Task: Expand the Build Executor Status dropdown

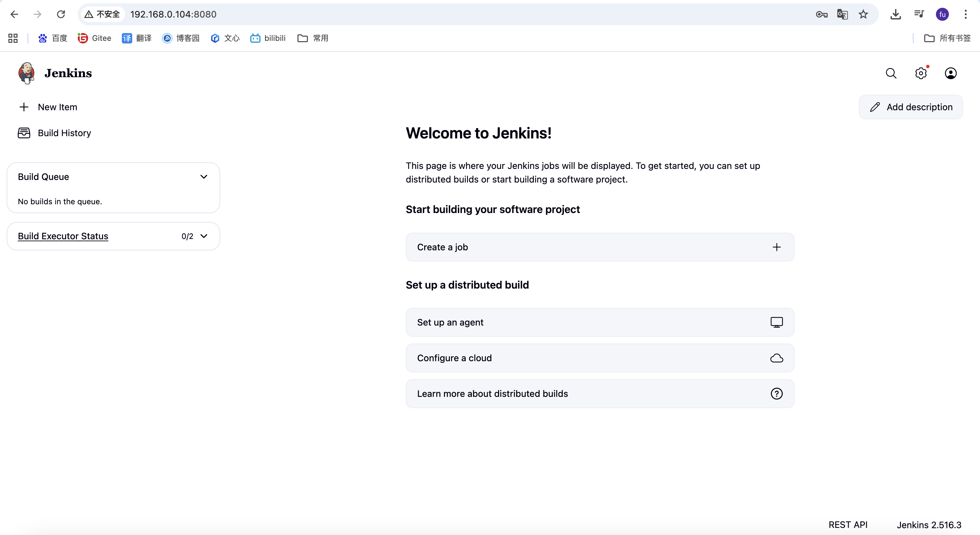Action: (204, 236)
